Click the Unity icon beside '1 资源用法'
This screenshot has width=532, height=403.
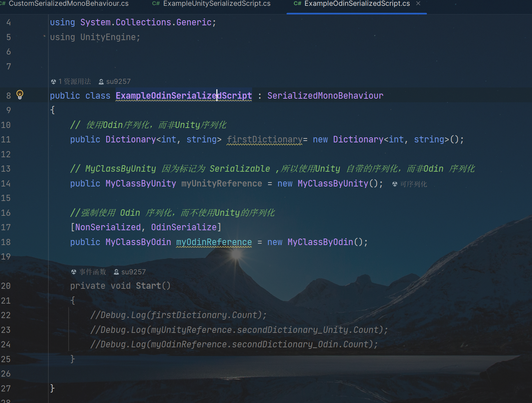pos(53,82)
